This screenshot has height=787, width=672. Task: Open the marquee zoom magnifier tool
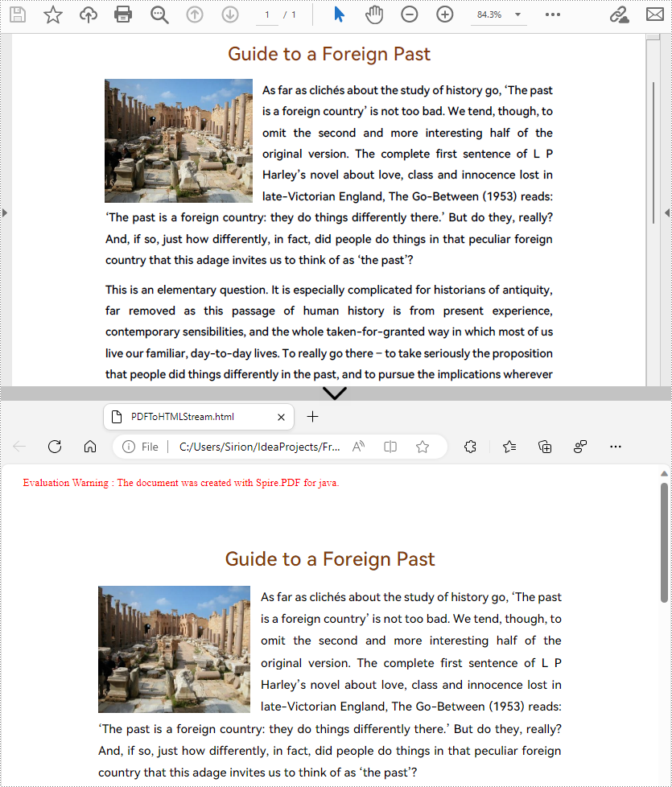[159, 14]
